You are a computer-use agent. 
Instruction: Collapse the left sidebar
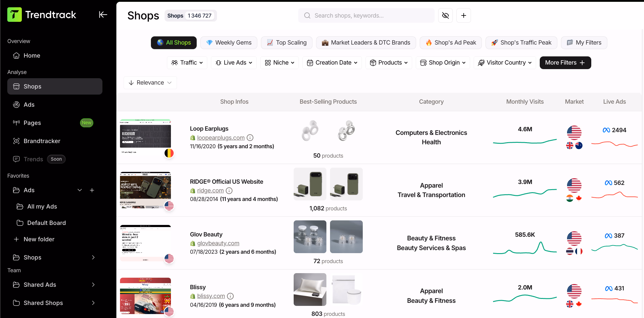tap(103, 14)
